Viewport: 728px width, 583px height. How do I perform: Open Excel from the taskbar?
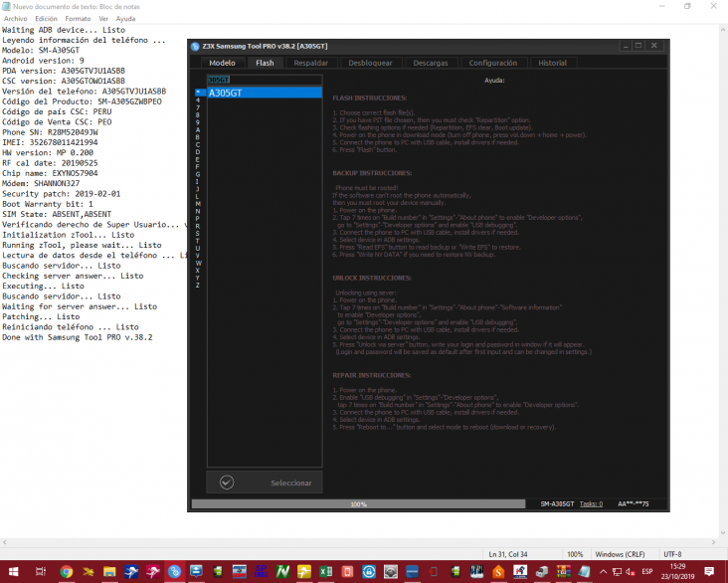[x=326, y=571]
